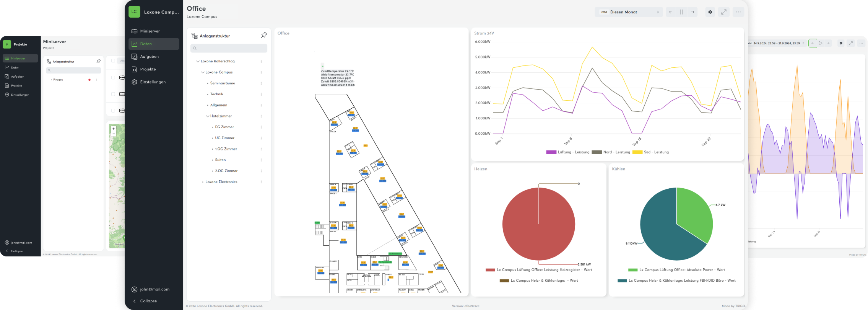
Task: Open settings gear in right background window
Action: (841, 43)
